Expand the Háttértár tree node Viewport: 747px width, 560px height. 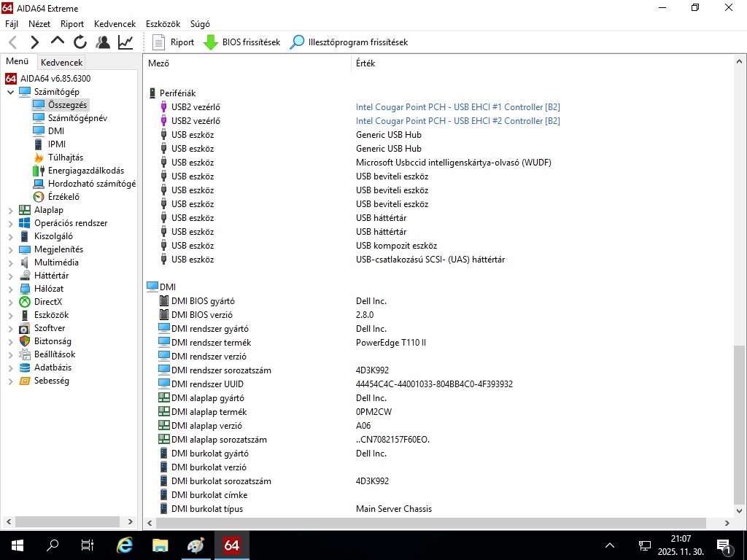pos(10,276)
